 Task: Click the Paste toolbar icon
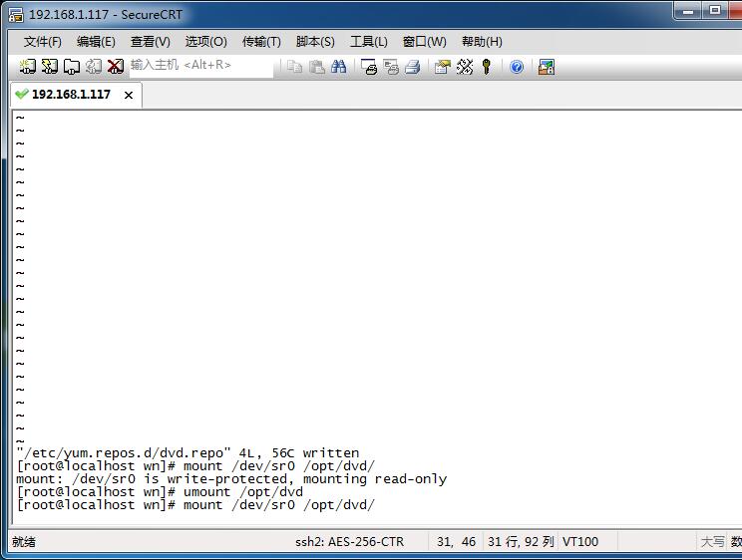click(316, 67)
